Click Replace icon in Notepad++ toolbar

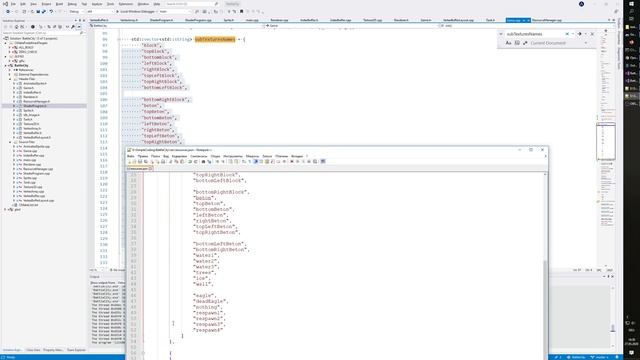click(x=209, y=162)
